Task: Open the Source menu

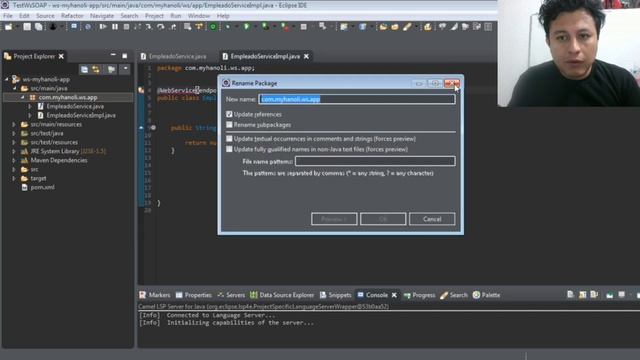Action: point(45,16)
